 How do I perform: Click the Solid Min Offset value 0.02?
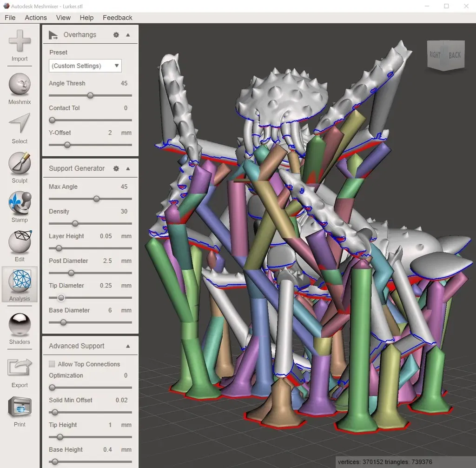(x=121, y=400)
